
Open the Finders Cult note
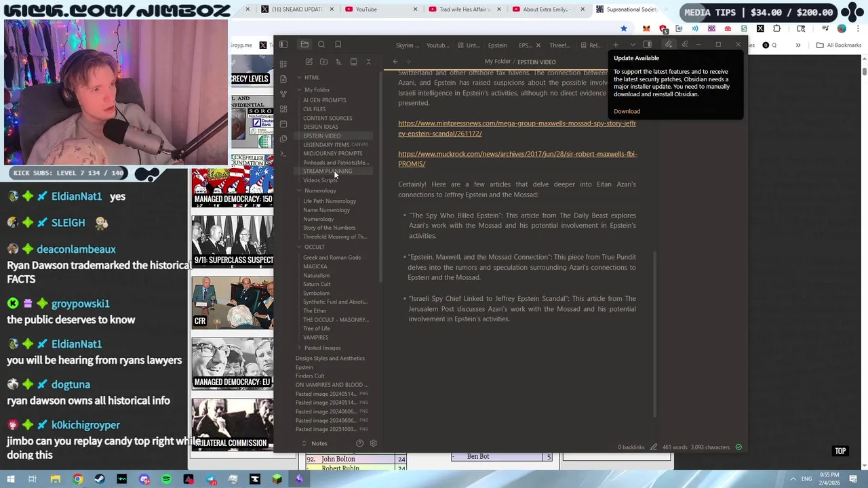point(310,376)
